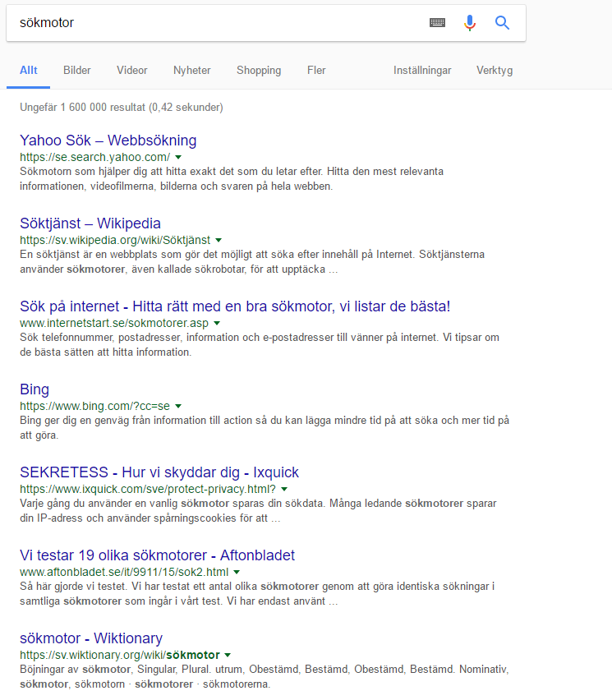The width and height of the screenshot is (612, 700).
Task: Expand dropdown arrow beside aftonbladet.se URL
Action: tap(237, 573)
